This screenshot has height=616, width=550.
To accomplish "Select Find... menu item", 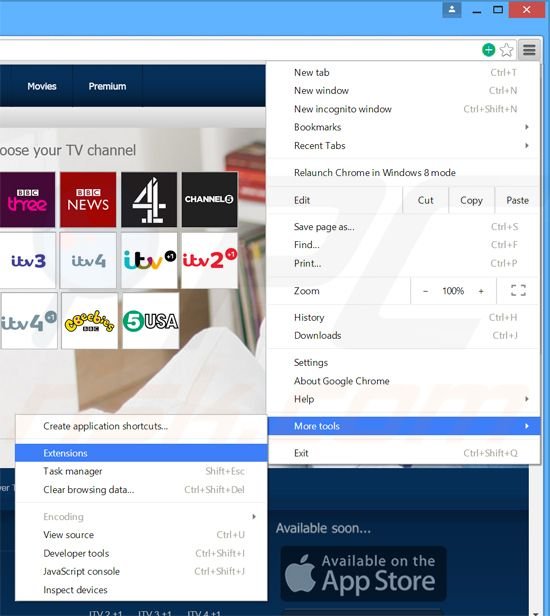I will (405, 245).
